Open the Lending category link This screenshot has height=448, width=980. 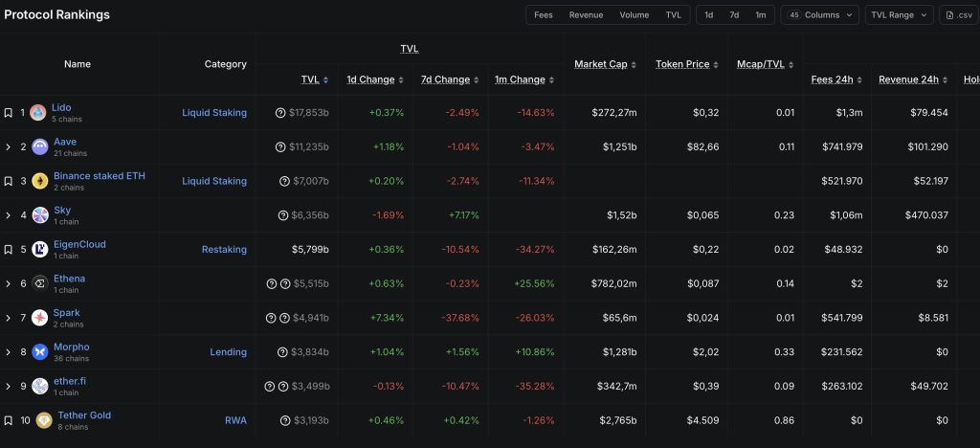(x=228, y=352)
